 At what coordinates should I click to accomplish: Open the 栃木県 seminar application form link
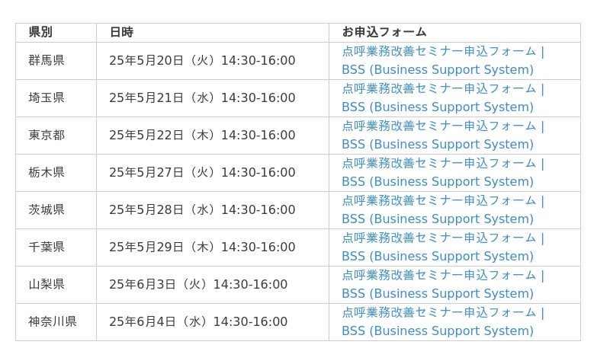pyautogui.click(x=443, y=173)
